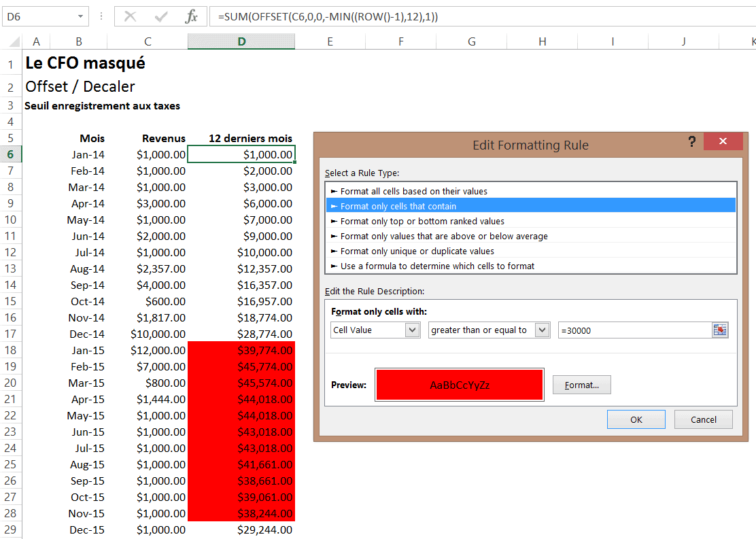Select column D header
This screenshot has width=756, height=539.
(x=241, y=41)
